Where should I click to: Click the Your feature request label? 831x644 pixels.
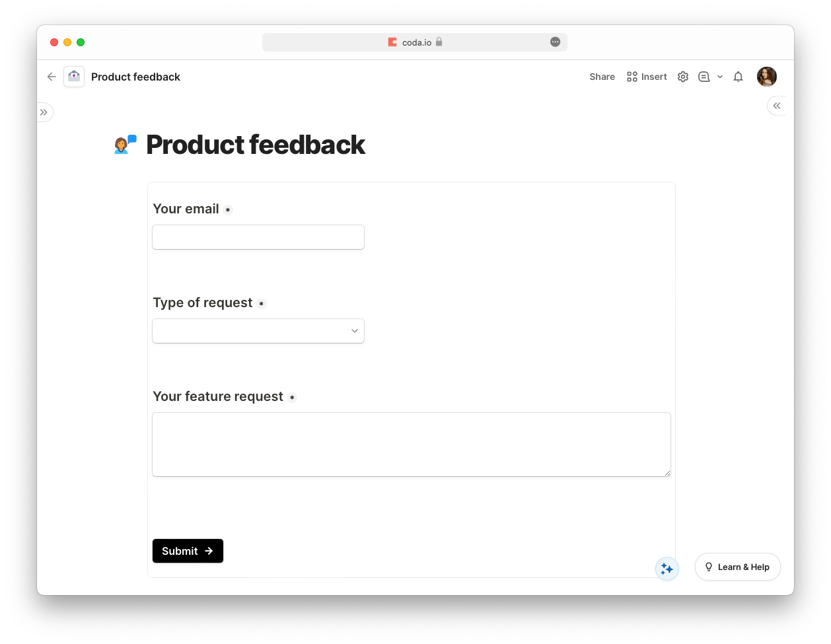click(x=218, y=396)
